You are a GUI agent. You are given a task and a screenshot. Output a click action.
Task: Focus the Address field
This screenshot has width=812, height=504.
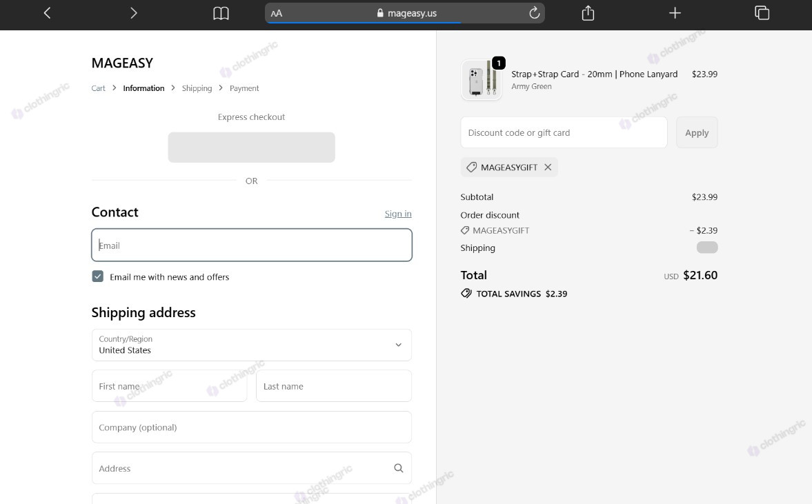point(252,467)
